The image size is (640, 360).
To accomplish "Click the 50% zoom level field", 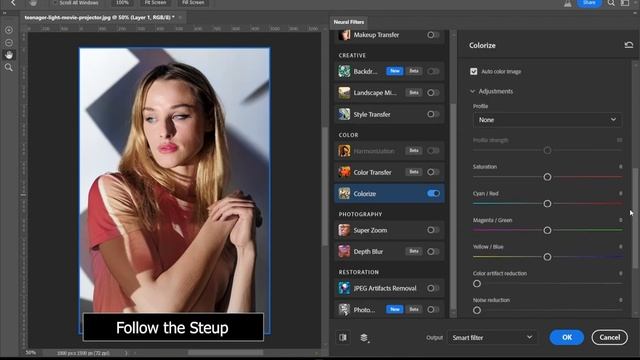I will pos(31,353).
